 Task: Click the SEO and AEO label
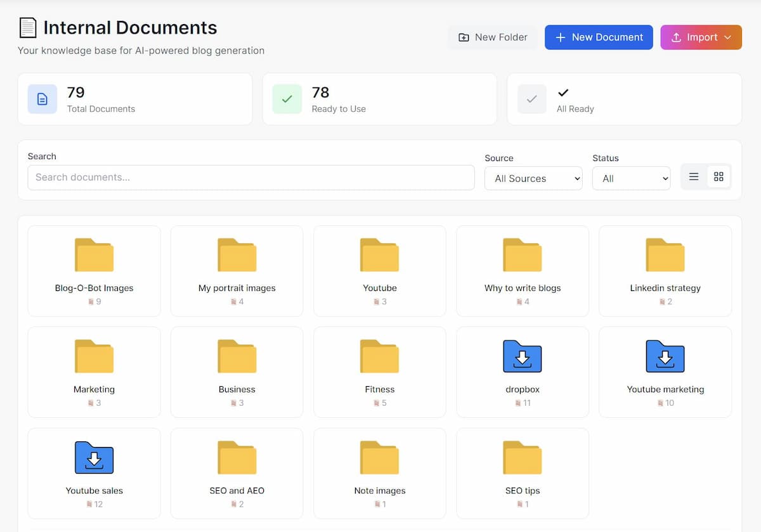tap(237, 491)
